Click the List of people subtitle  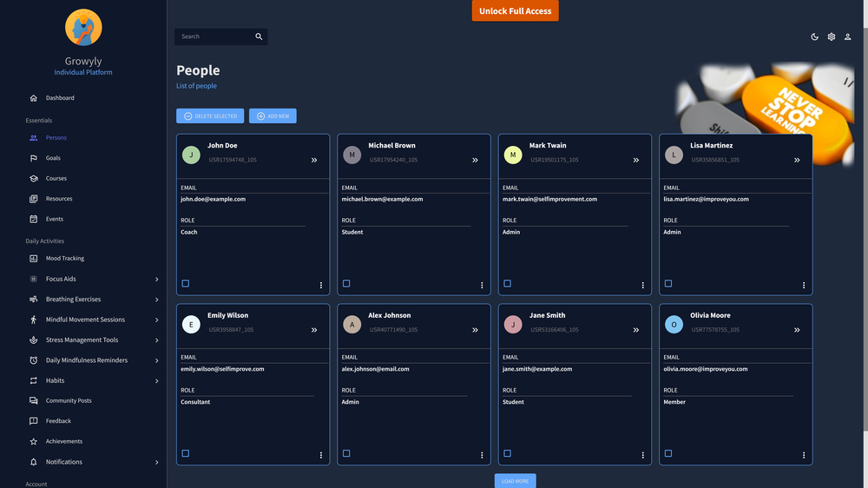click(196, 86)
